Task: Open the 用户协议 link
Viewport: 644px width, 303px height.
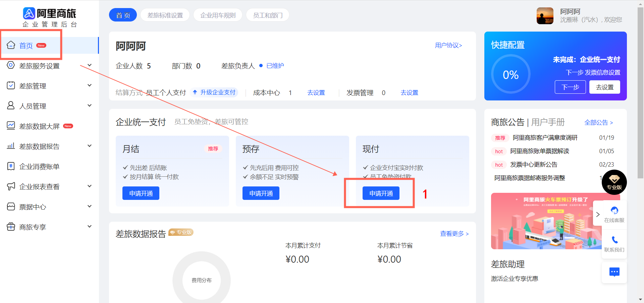Action: [x=448, y=45]
